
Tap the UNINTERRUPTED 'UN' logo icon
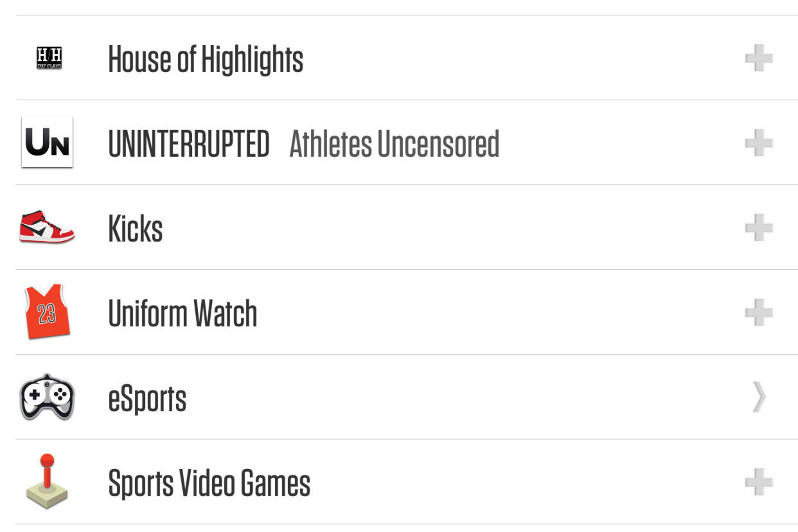point(47,142)
